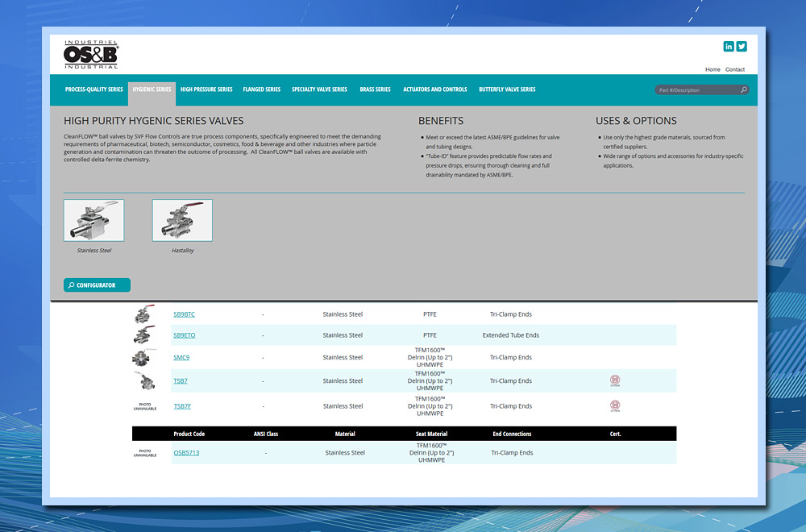Viewport: 806px width, 532px height.
Task: Go to Butterfly Valve Series tab
Action: coord(507,89)
